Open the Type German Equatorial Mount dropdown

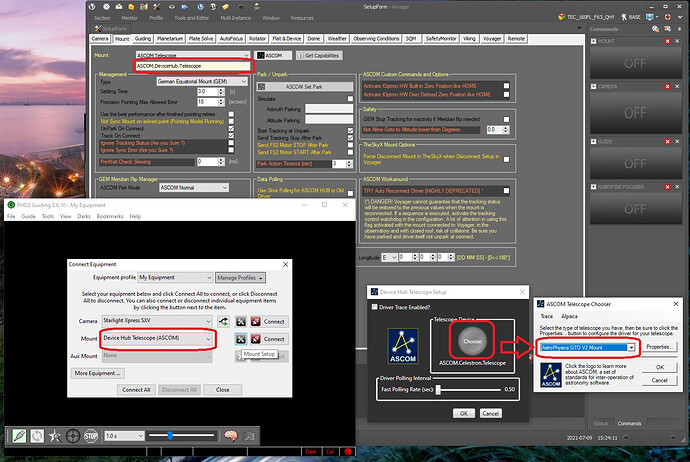[x=202, y=81]
